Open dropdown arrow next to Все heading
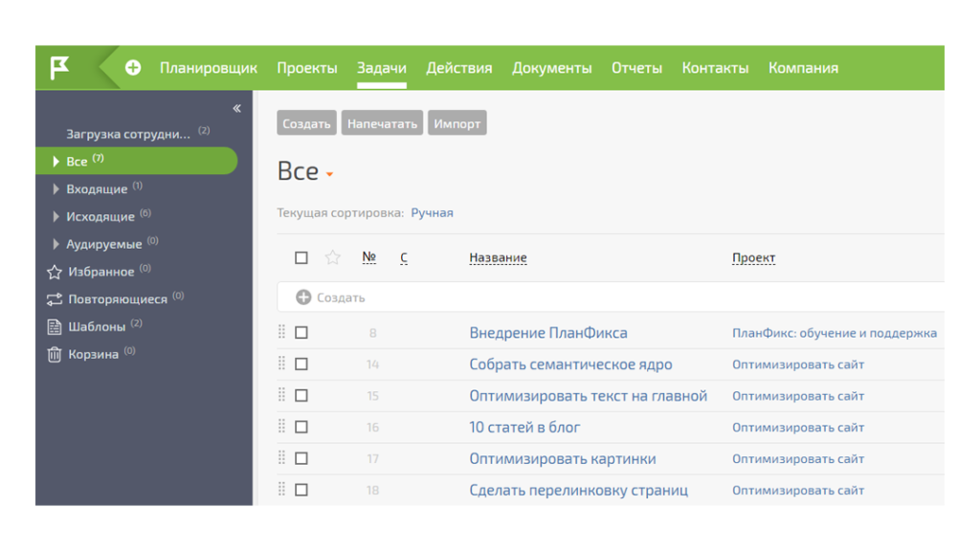This screenshot has height=551, width=980. pyautogui.click(x=330, y=175)
